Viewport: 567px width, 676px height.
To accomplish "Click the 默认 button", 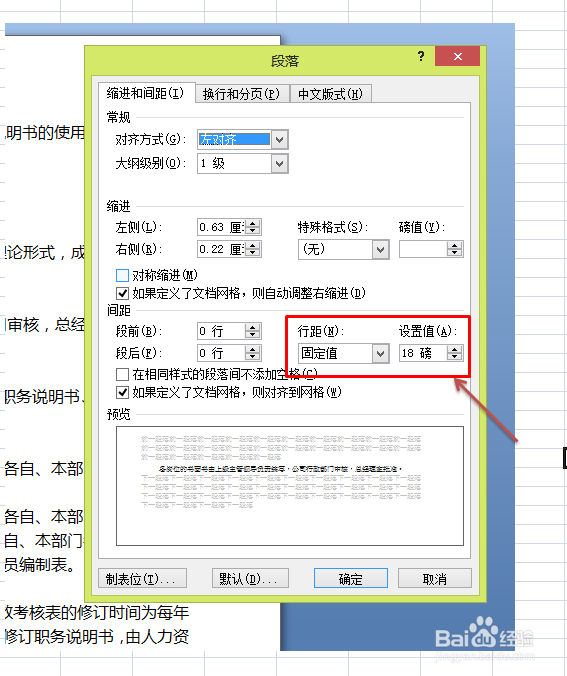I will [250, 579].
